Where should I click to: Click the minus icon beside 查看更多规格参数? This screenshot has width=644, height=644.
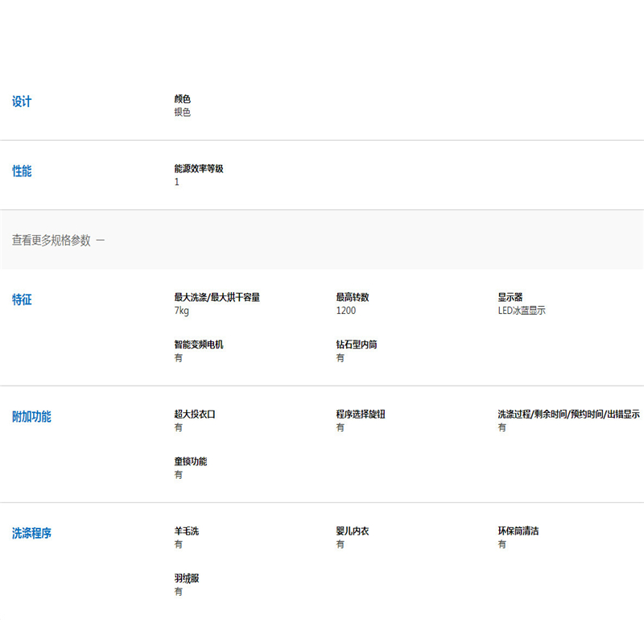coord(101,240)
